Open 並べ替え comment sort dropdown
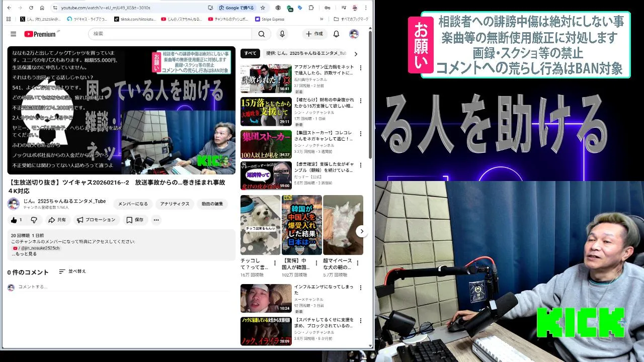 [x=72, y=271]
